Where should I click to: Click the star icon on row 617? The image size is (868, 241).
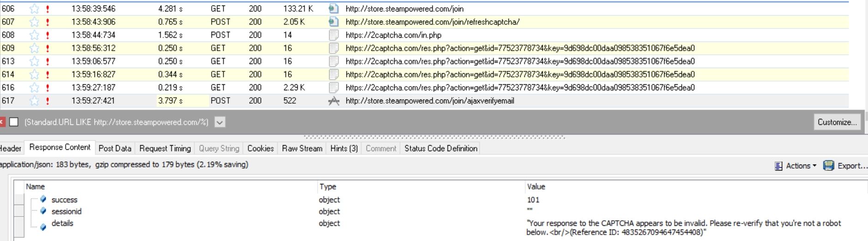(34, 101)
